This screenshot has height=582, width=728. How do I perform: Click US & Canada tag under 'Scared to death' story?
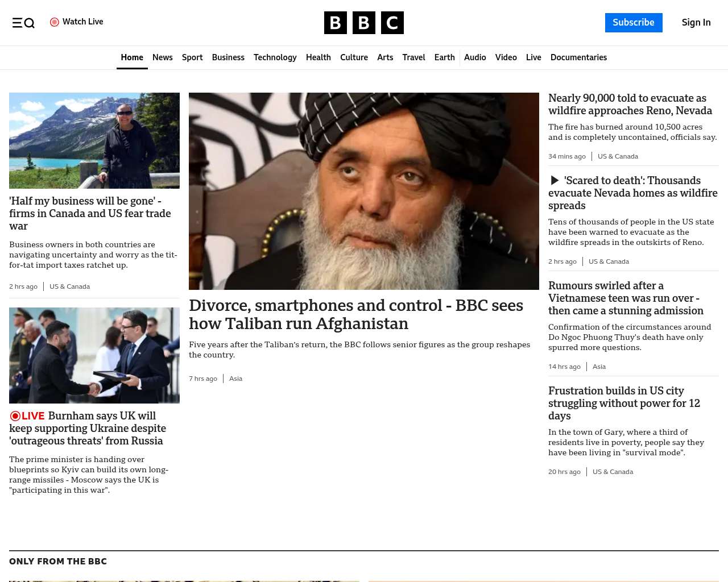point(609,261)
